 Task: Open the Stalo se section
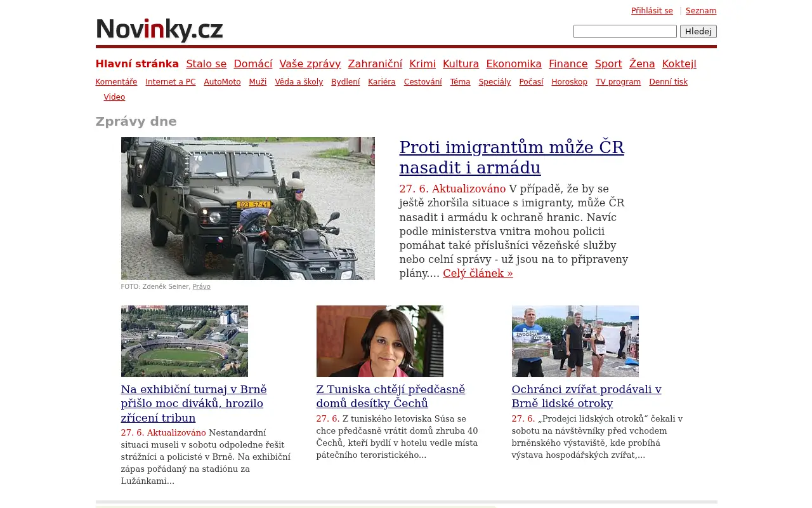coord(206,64)
